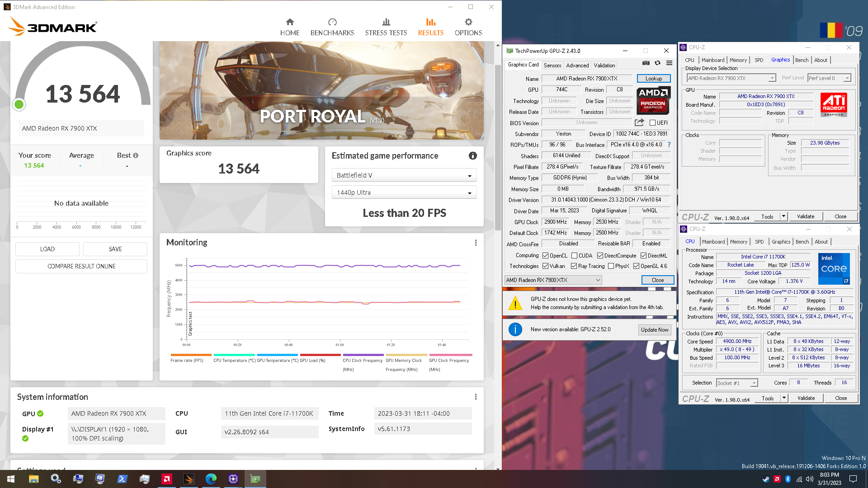Click the Lookup button in GPU-Z

[x=654, y=79]
